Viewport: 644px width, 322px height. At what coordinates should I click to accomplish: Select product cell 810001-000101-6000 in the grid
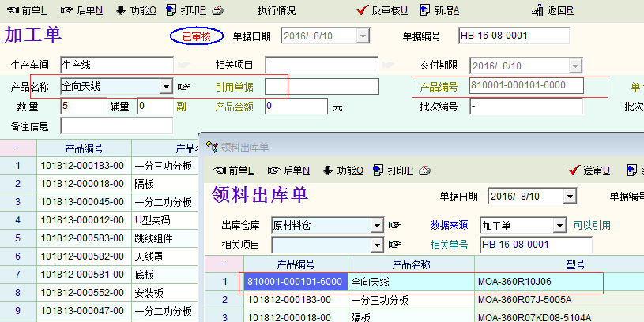[x=296, y=282]
